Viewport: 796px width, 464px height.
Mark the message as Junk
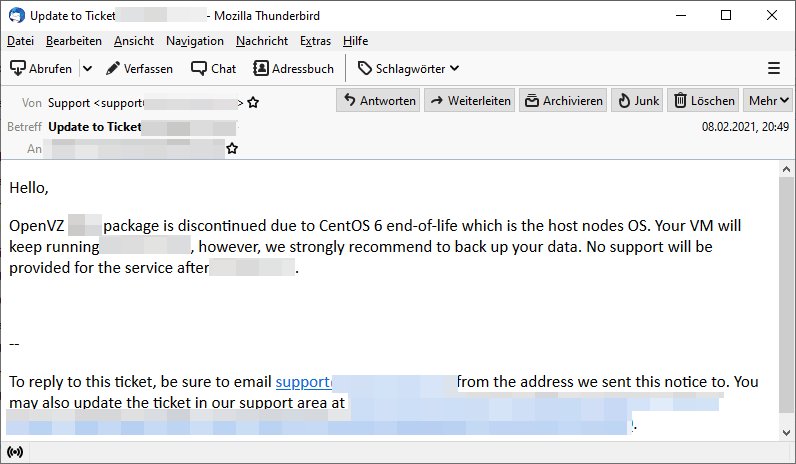pos(637,101)
